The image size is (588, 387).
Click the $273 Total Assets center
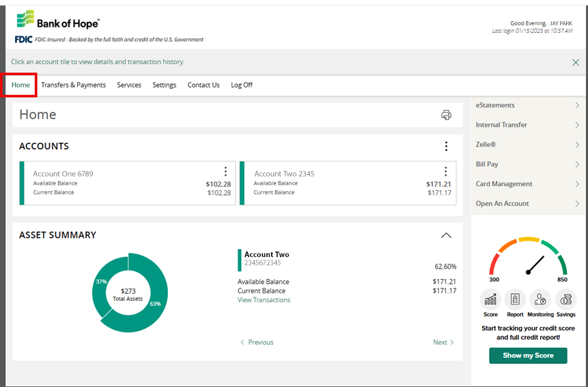pyautogui.click(x=128, y=295)
